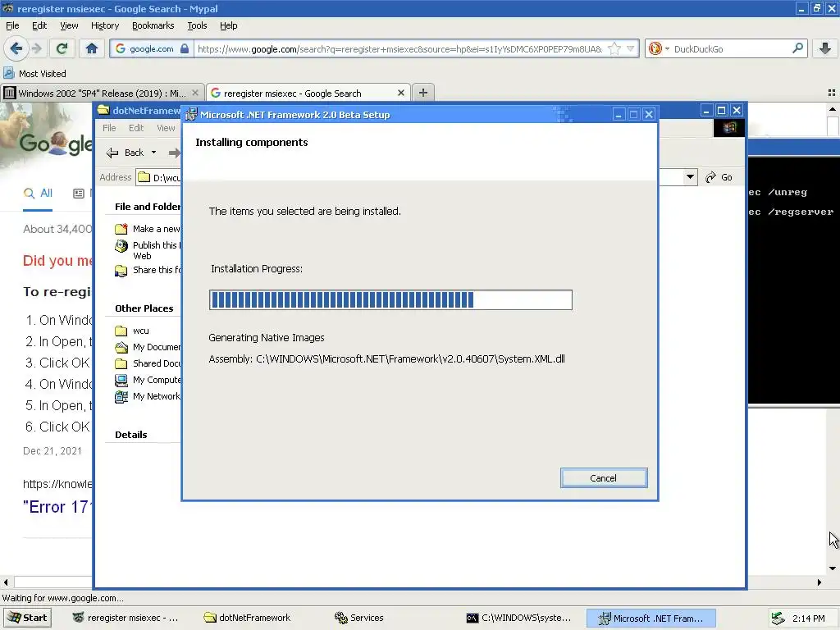Open the browser Help menu
Image resolution: width=840 pixels, height=630 pixels.
pyautogui.click(x=228, y=25)
